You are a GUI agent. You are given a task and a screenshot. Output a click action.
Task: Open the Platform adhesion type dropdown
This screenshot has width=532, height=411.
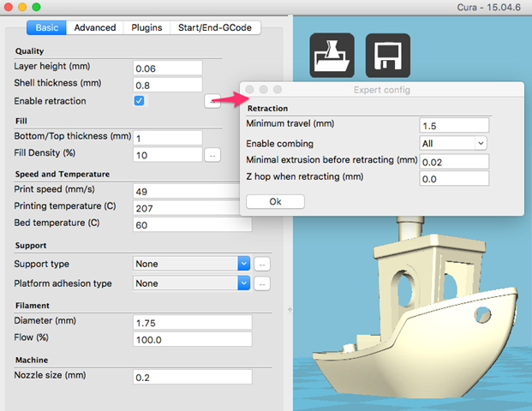click(x=192, y=283)
